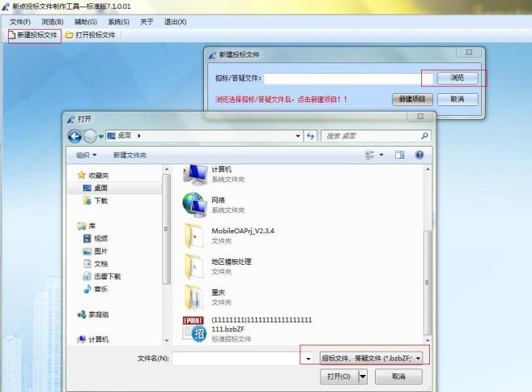This screenshot has height=392, width=532.
Task: Click the help question mark icon
Action: pyautogui.click(x=419, y=156)
